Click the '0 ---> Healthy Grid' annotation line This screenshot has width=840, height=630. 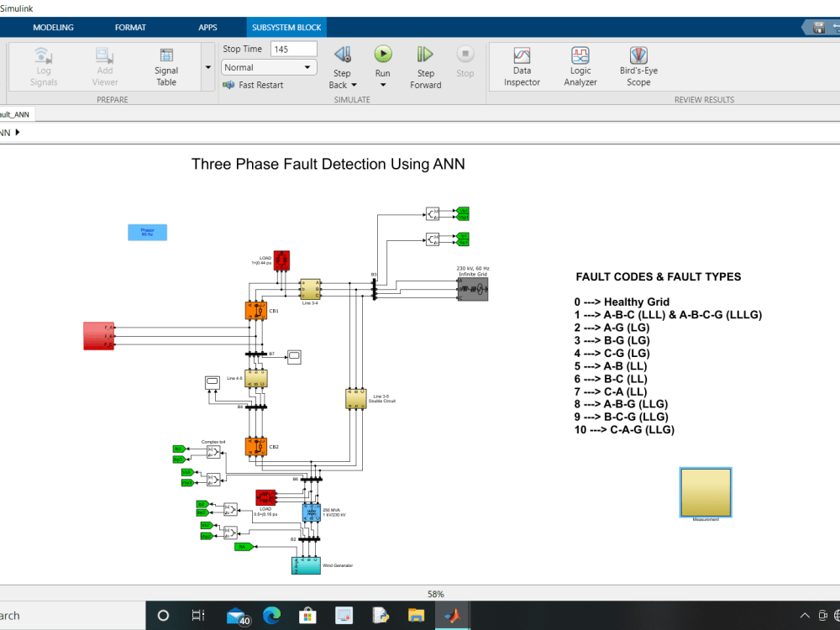pos(622,302)
